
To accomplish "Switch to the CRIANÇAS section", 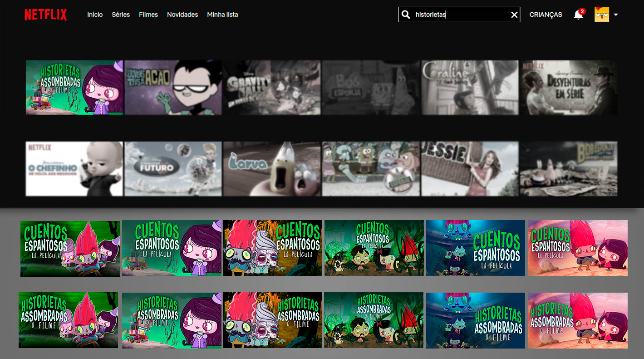I will point(546,15).
